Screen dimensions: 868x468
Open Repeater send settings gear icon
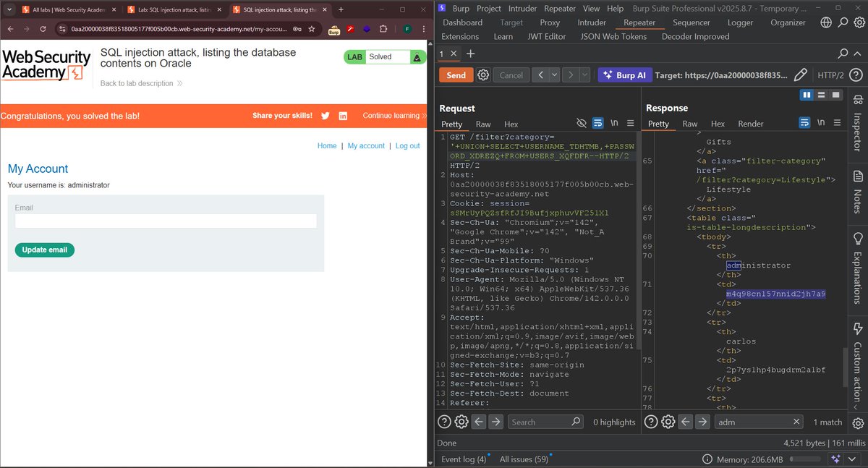pos(483,75)
